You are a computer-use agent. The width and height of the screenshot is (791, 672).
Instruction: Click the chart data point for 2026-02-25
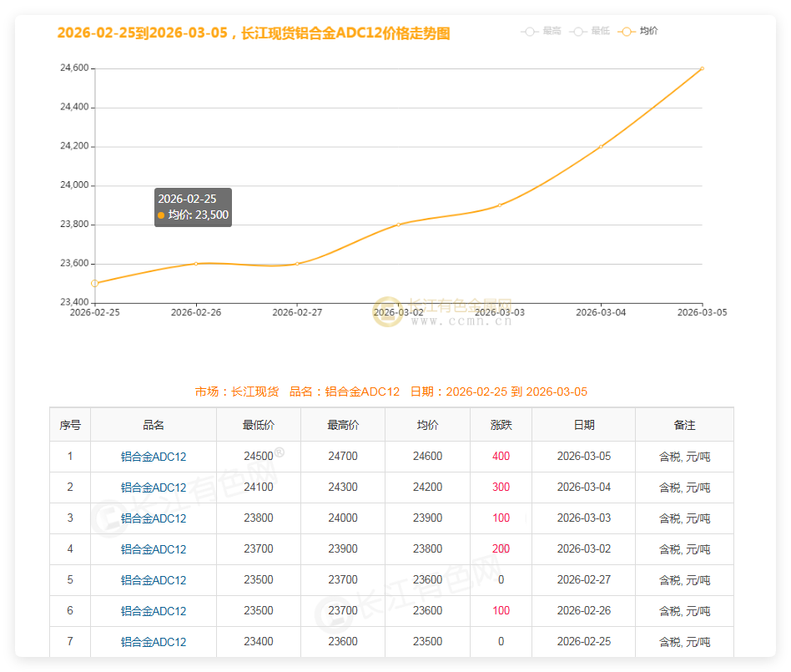point(95,283)
